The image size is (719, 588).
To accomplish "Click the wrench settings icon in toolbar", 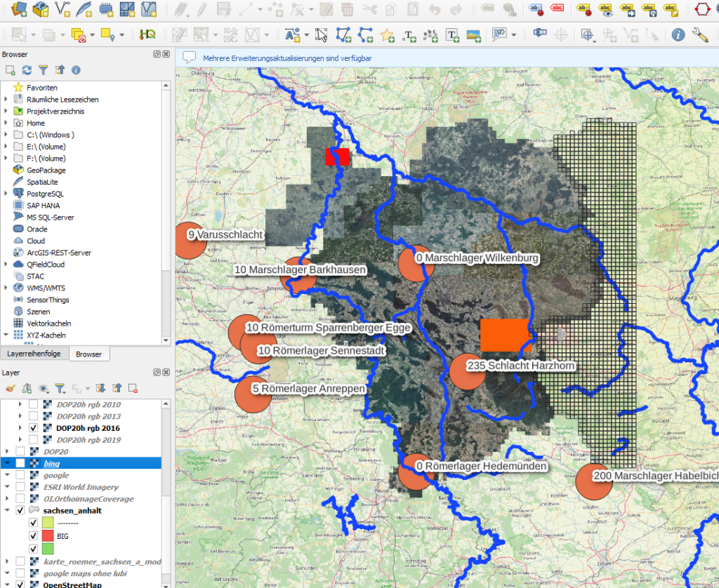I will pos(699,34).
